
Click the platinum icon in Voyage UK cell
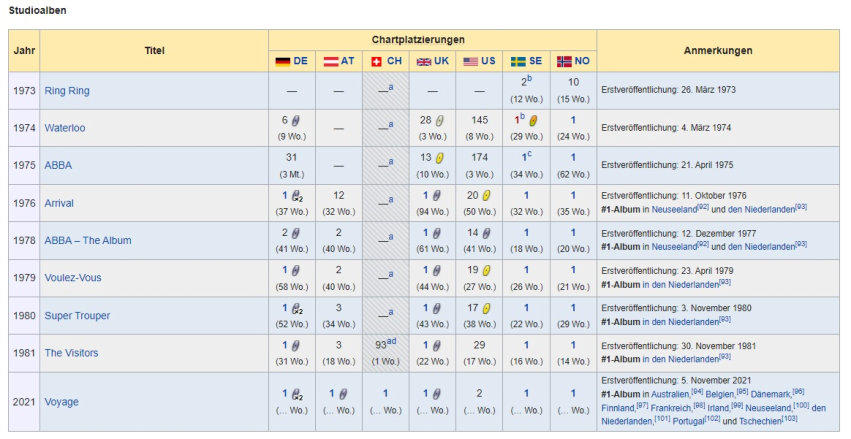tap(436, 395)
